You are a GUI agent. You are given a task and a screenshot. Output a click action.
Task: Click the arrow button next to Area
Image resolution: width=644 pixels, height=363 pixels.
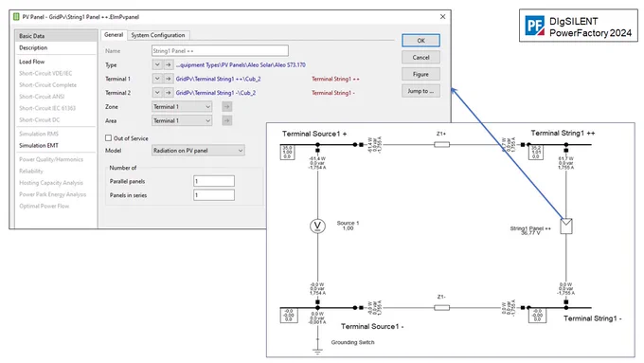(226, 121)
